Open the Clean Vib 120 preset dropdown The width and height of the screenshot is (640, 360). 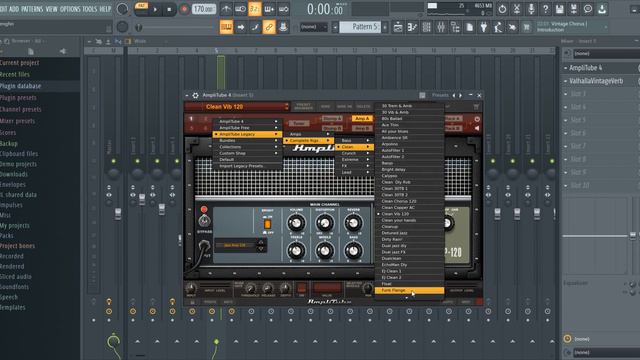(x=237, y=107)
